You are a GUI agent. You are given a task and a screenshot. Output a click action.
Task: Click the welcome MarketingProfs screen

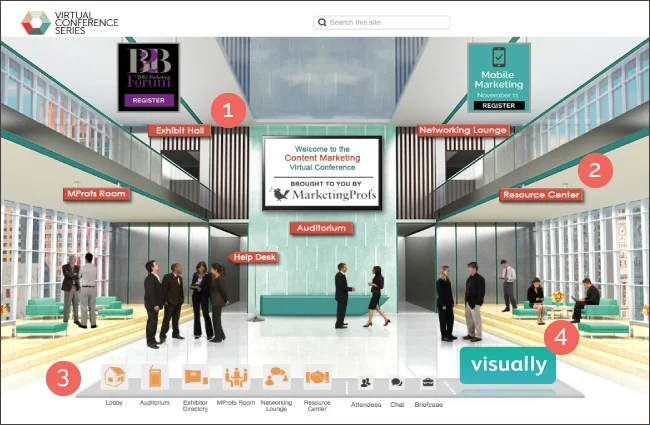click(x=322, y=173)
